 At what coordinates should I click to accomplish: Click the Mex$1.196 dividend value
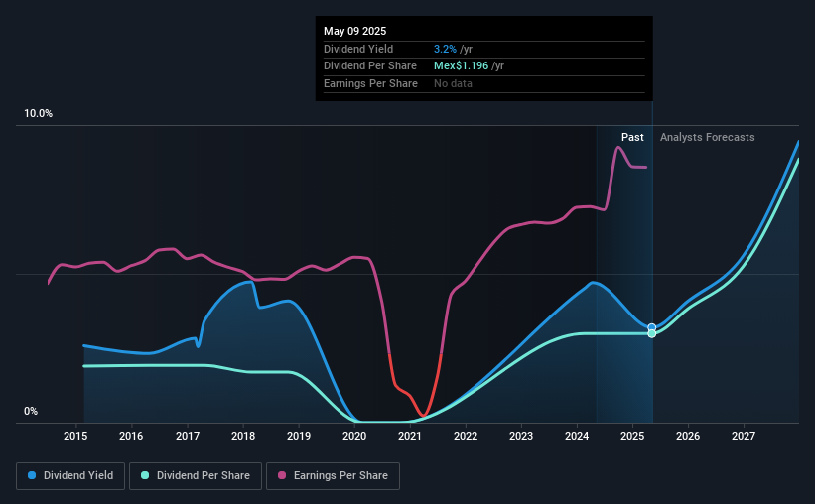461,66
